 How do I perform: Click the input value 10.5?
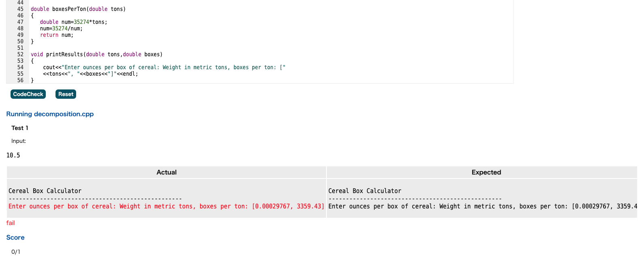click(x=13, y=155)
